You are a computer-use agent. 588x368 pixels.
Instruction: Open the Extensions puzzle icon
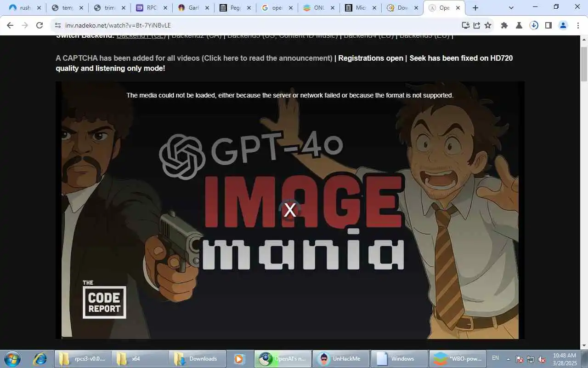click(x=504, y=25)
